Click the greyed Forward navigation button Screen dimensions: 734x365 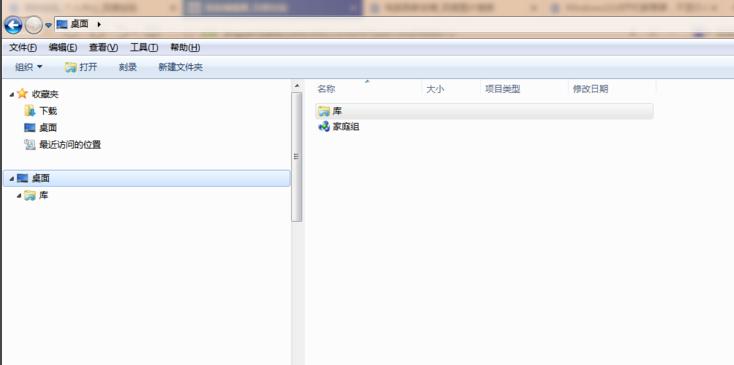click(x=33, y=25)
